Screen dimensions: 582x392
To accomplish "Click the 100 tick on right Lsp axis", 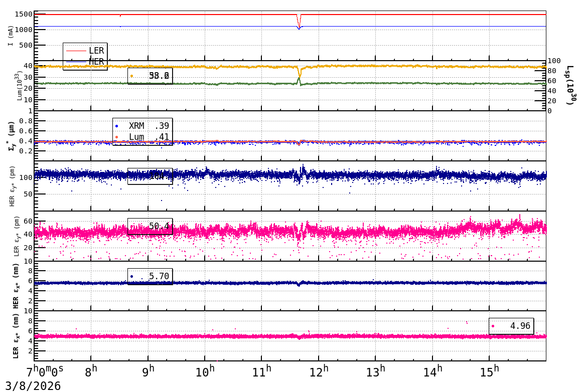I will point(554,61).
